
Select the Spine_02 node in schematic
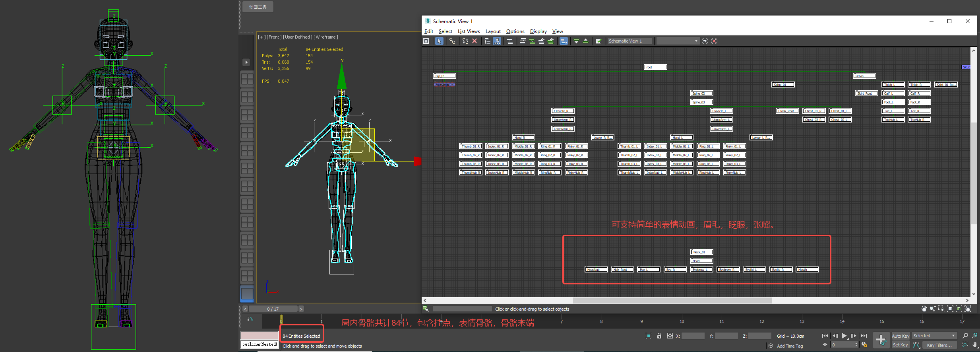[x=701, y=93]
